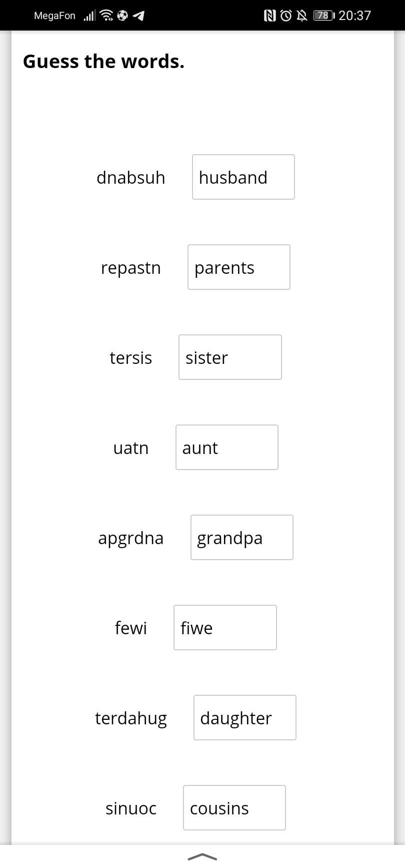Select the sister answer field
This screenshot has height=868, width=405.
[230, 357]
